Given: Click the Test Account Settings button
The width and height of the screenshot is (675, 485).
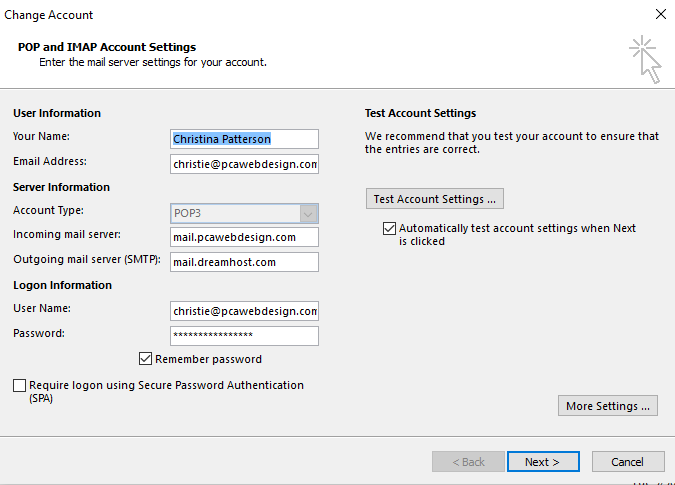Looking at the screenshot, I should coord(435,199).
